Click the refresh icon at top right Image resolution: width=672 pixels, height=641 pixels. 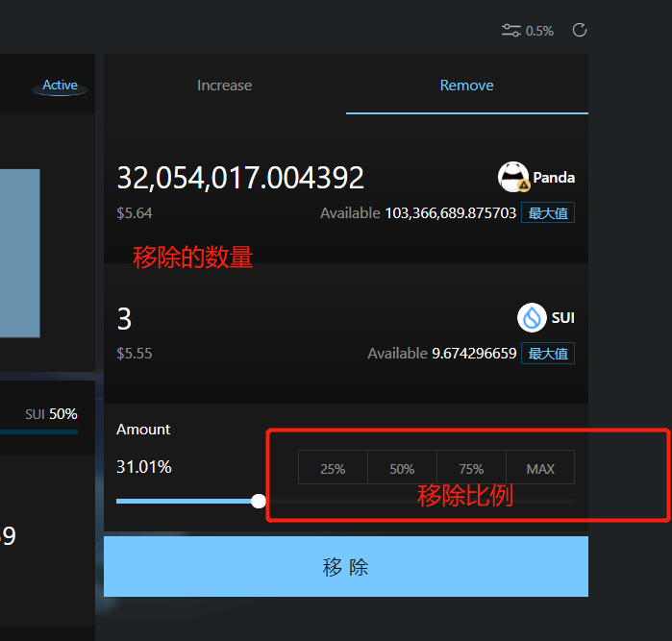pos(580,30)
